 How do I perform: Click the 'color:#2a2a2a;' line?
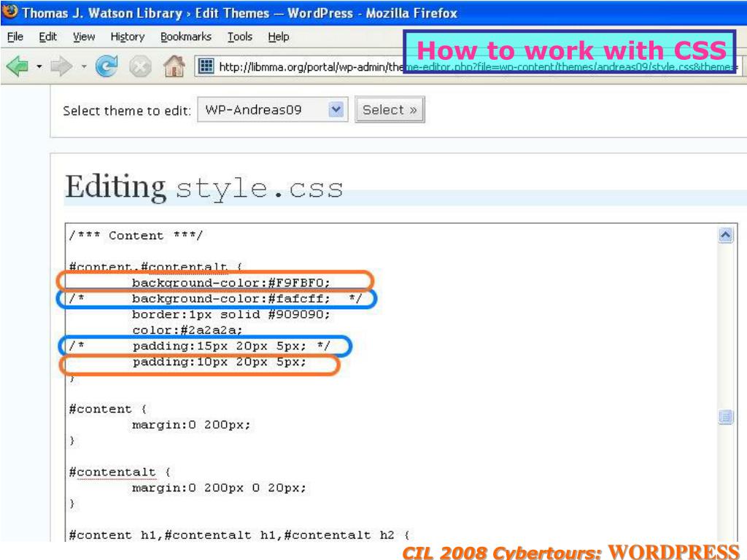[187, 330]
